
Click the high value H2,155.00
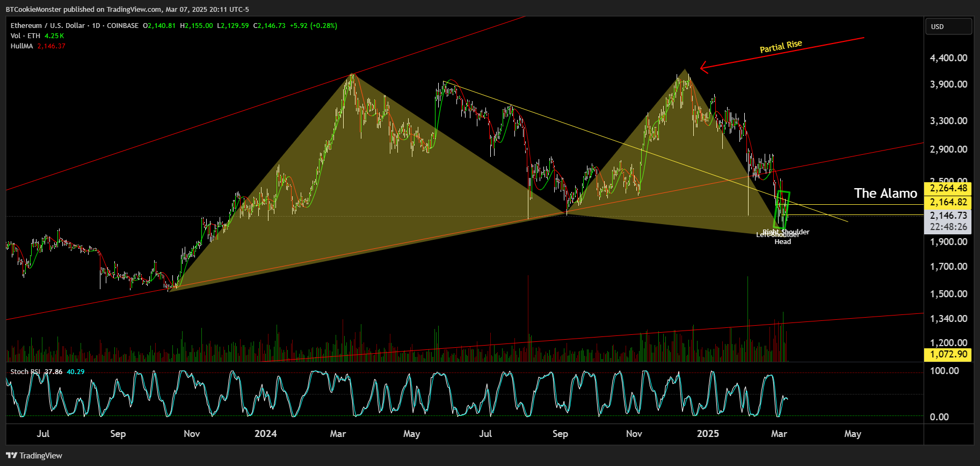(197, 25)
